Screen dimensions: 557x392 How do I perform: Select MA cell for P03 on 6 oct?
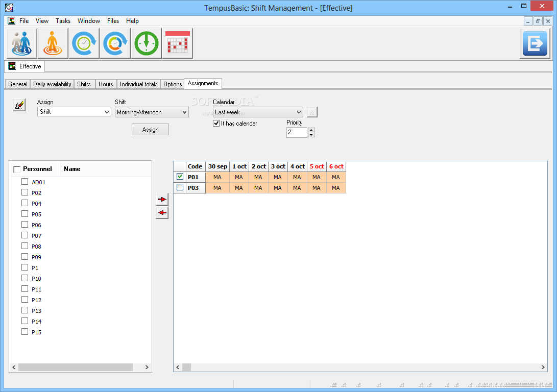click(336, 188)
